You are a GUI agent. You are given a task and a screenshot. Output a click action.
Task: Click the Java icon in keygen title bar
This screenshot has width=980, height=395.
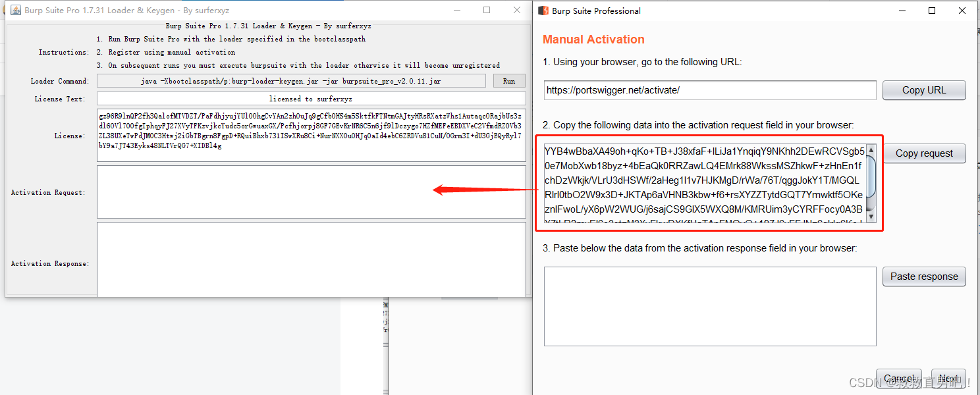14,11
